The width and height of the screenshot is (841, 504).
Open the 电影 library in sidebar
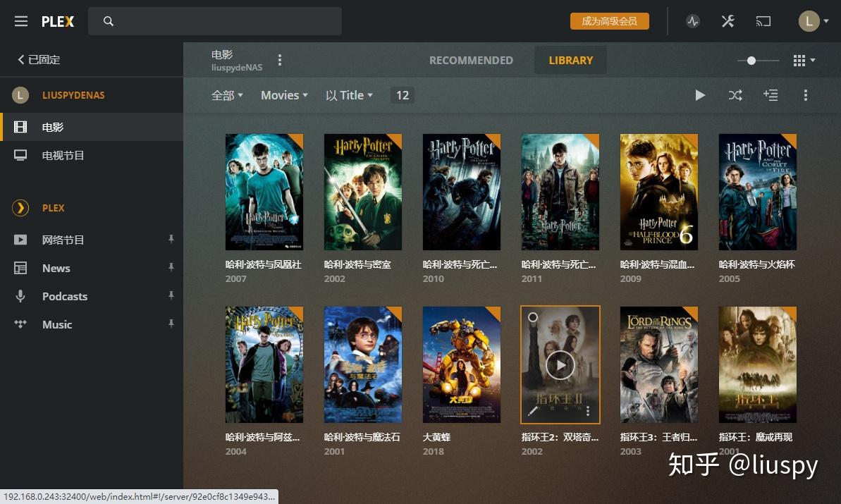(x=92, y=127)
